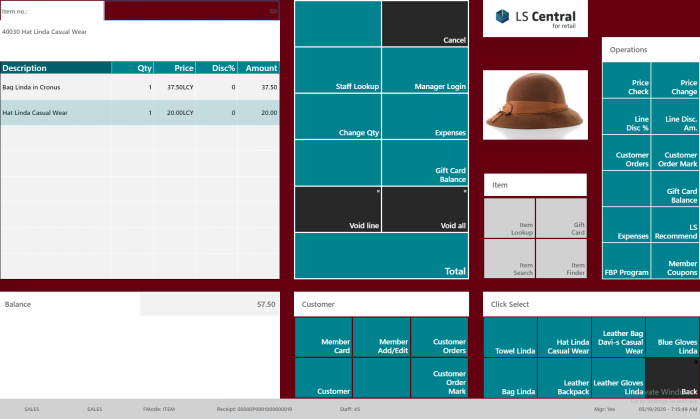Apply Line Disc % operation
This screenshot has height=419, width=700.
(x=626, y=116)
